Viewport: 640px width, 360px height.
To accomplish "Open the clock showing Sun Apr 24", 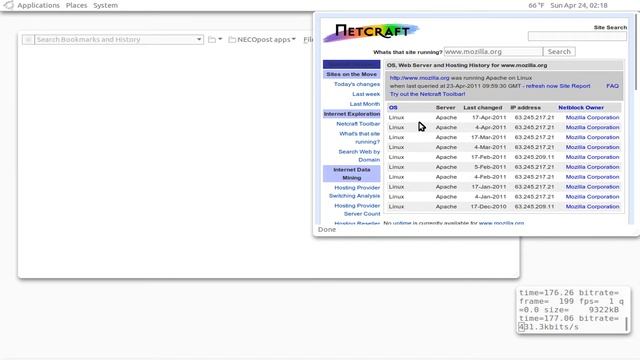I will 579,5.
